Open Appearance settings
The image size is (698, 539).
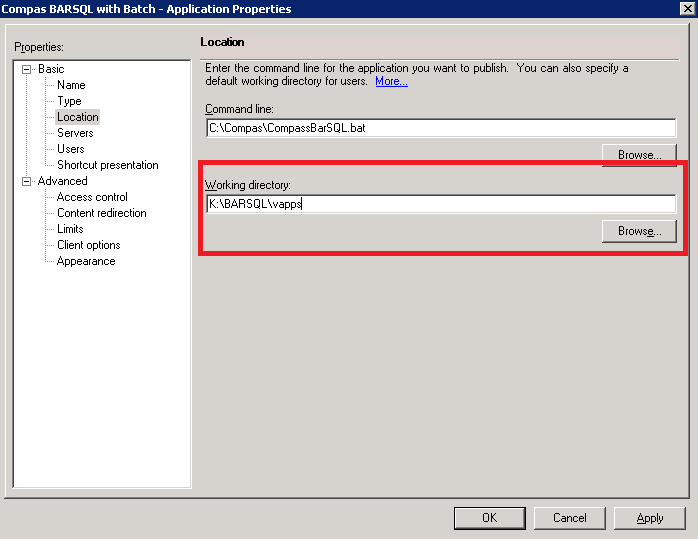pos(86,261)
